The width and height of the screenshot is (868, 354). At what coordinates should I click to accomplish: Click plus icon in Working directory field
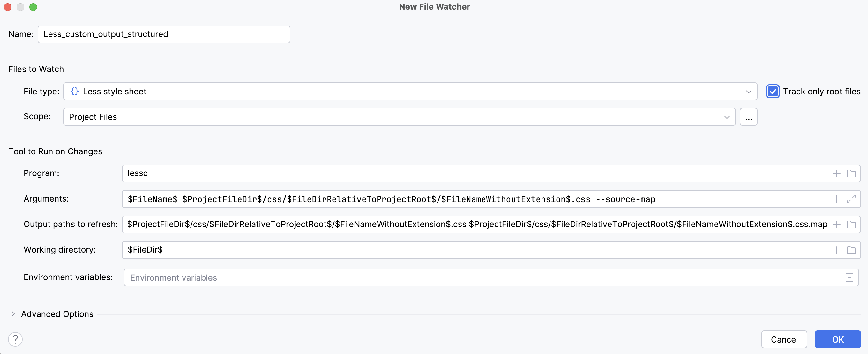click(836, 250)
